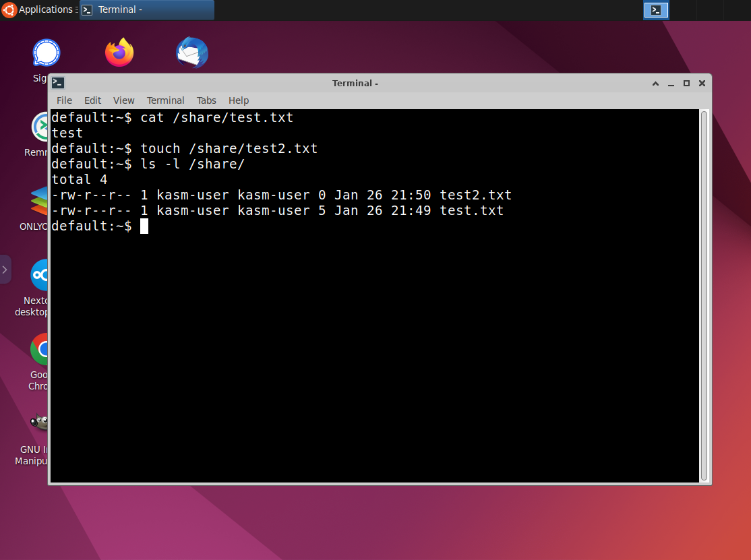Open the Signal desktop icon
The height and width of the screenshot is (560, 751).
46,53
